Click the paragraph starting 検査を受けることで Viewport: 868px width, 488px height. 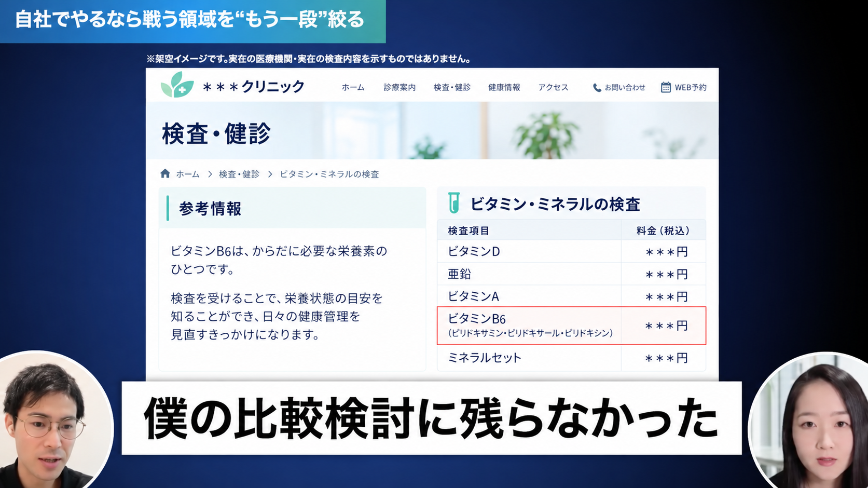pos(277,316)
